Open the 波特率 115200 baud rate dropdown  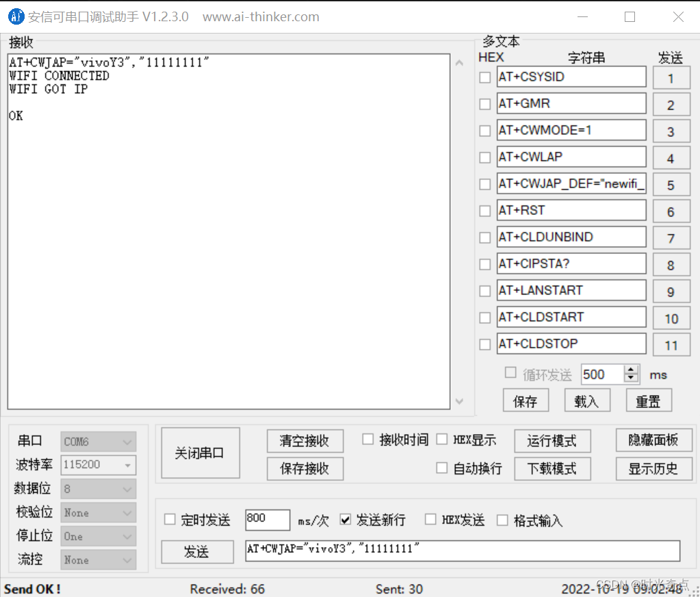click(x=99, y=465)
